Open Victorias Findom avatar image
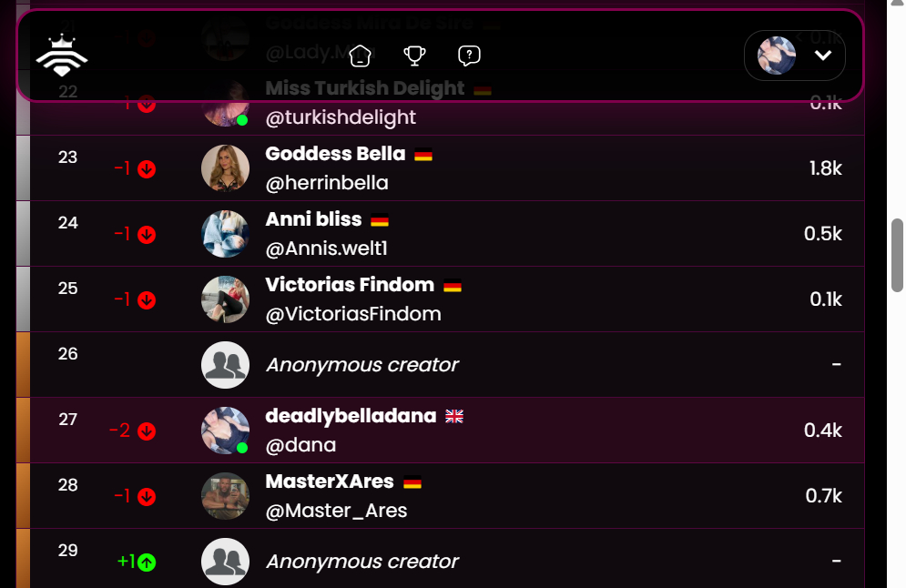Viewport: 906px width, 588px height. click(225, 299)
